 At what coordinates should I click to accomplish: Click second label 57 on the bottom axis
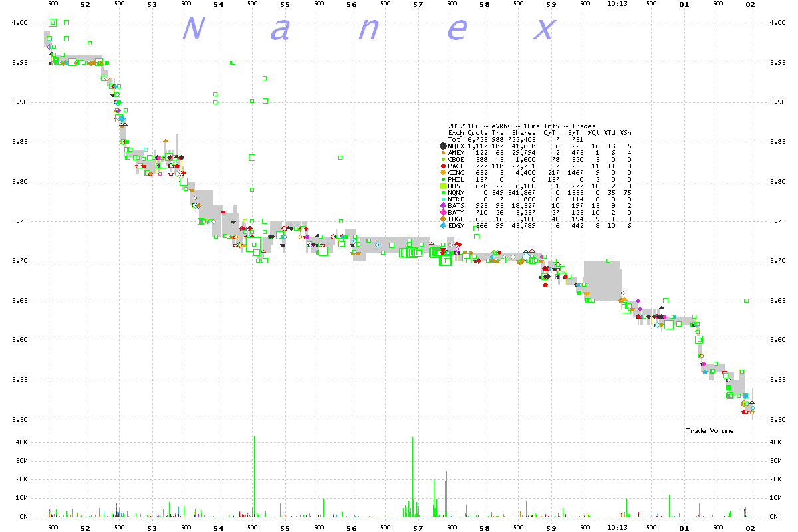click(418, 527)
